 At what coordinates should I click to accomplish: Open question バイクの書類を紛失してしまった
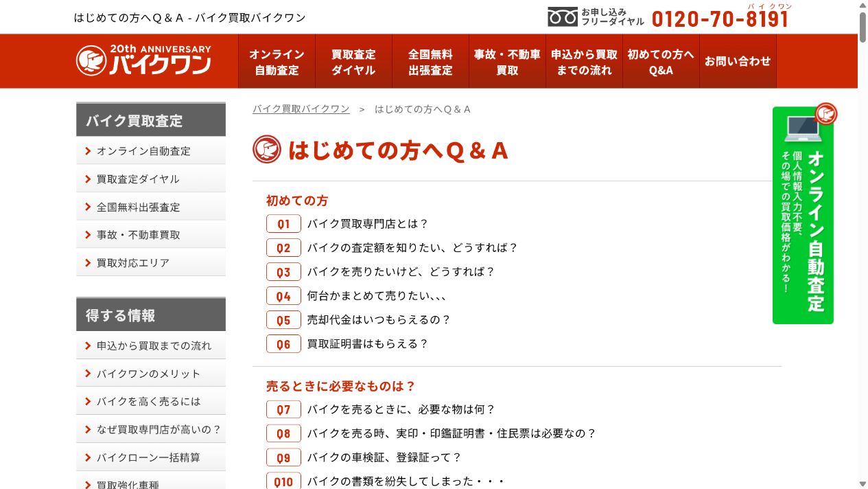[406, 481]
